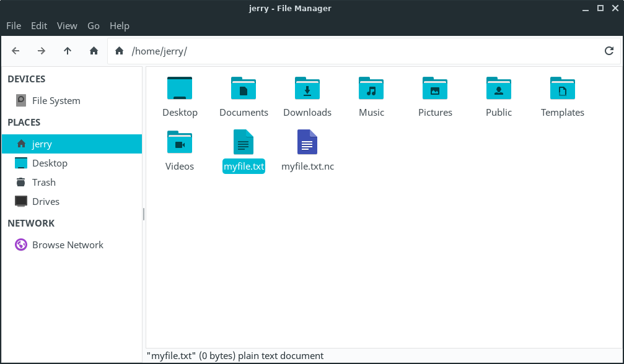Open the Go menu
Screen dimensions: 624x364
[94, 25]
